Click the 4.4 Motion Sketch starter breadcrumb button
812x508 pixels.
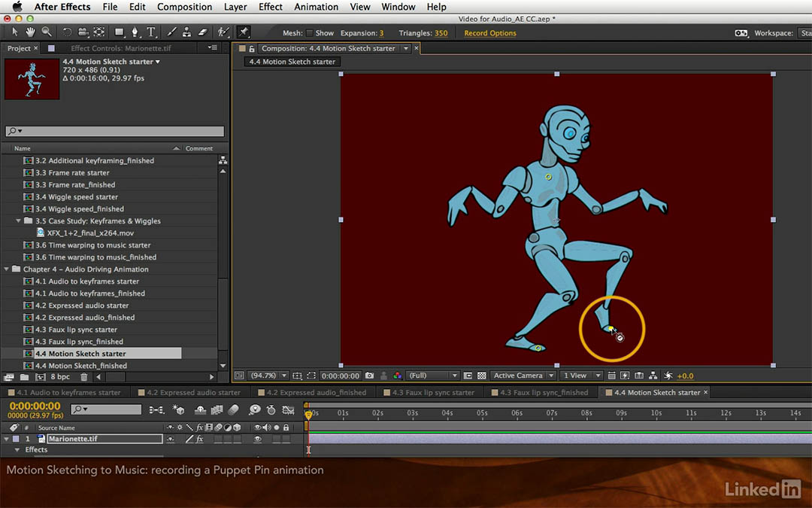pos(292,62)
